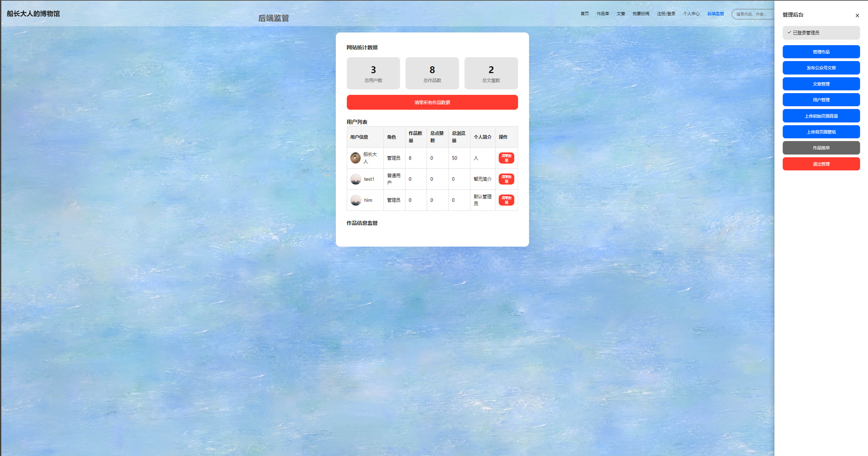Click the search box for 作品、作者
Screen dimensions: 868x456
(753, 14)
